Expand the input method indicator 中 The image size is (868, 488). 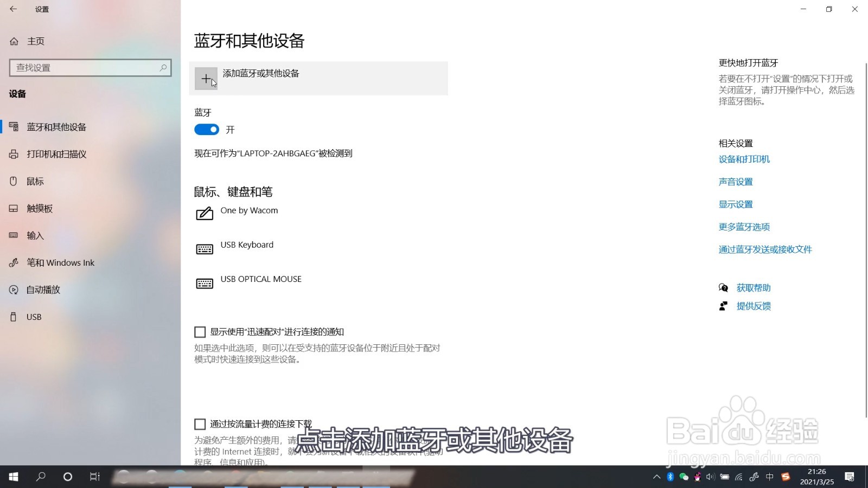click(770, 477)
